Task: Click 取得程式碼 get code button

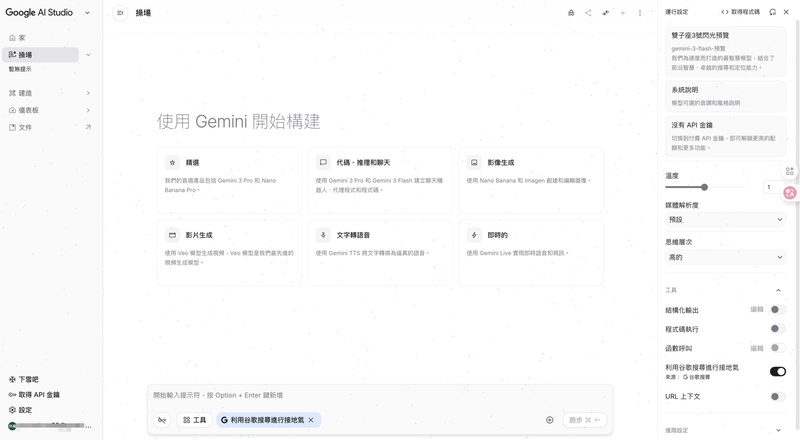Action: [740, 12]
